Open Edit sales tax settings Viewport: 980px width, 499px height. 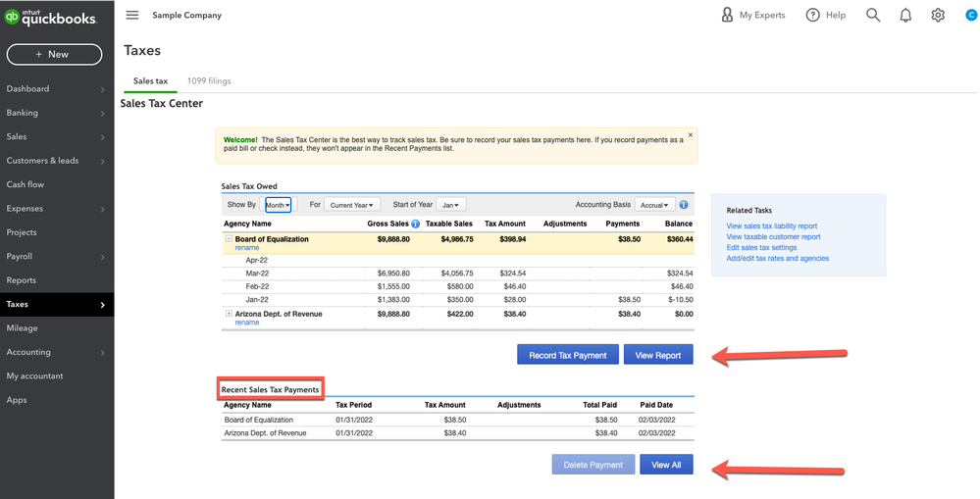pos(761,247)
